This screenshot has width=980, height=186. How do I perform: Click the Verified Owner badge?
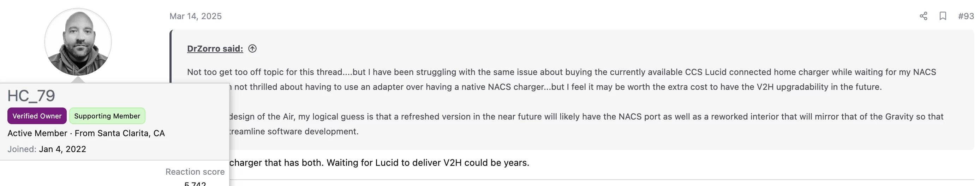[37, 116]
